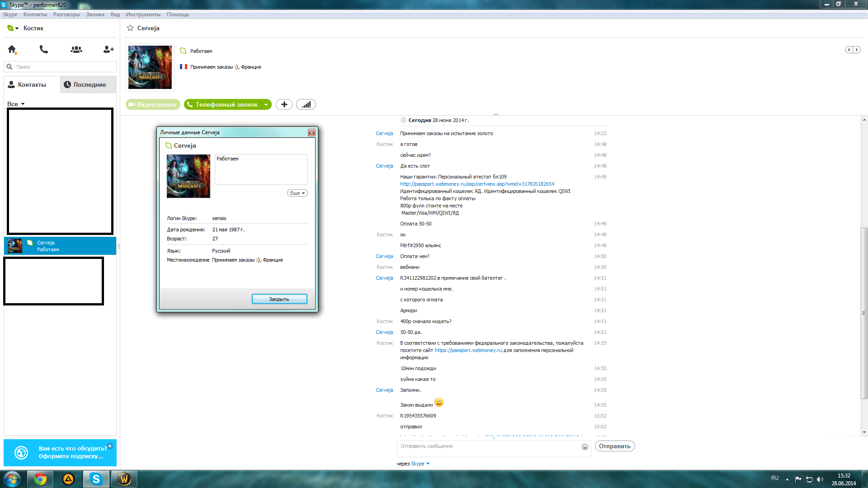Expand the Еще dropdown in profile dialog
This screenshot has width=868, height=488.
click(x=297, y=193)
